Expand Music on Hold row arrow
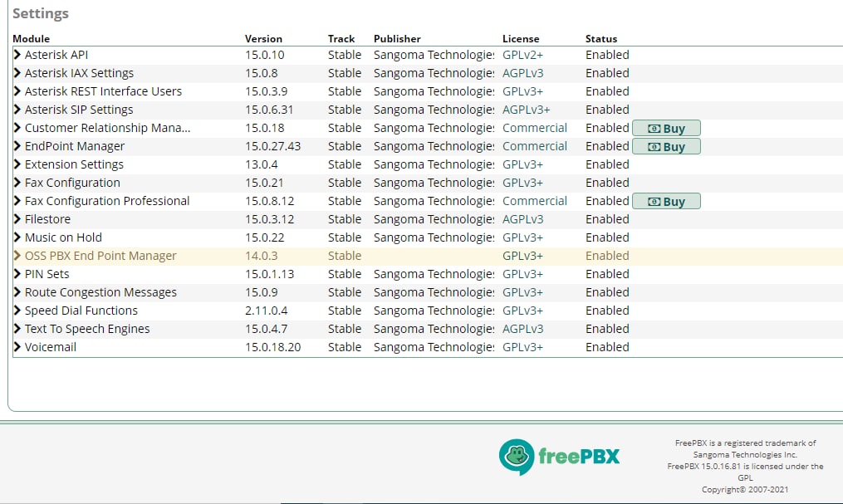 point(17,237)
